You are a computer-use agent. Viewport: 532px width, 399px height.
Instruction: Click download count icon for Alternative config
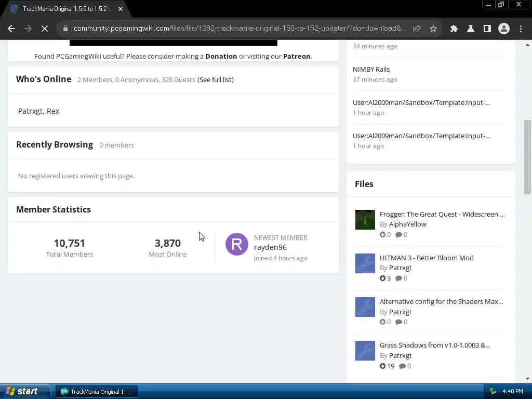383,322
